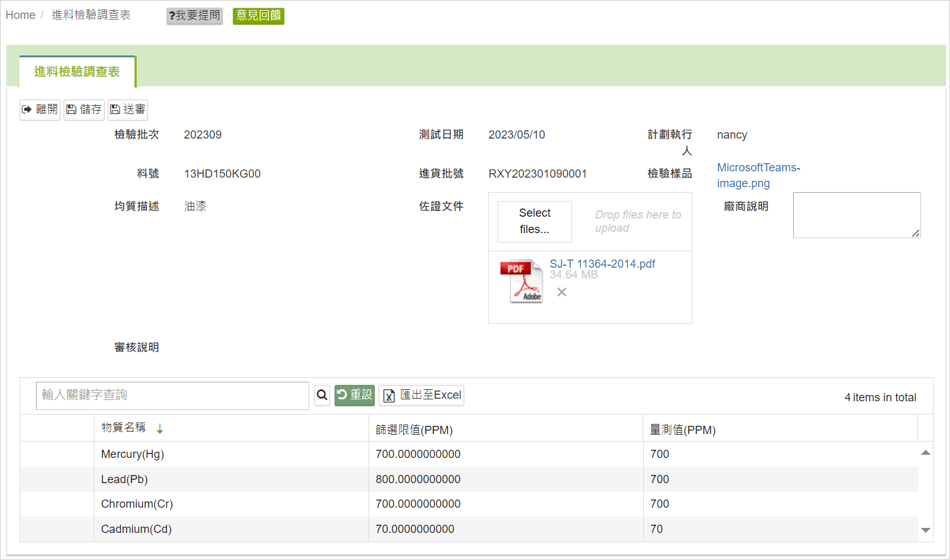Open the 意見回饋 feedback button
The height and width of the screenshot is (560, 950).
click(258, 16)
